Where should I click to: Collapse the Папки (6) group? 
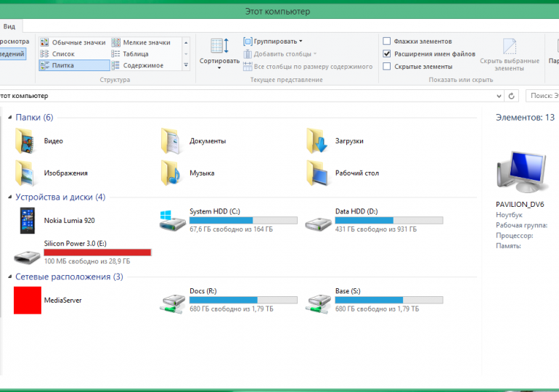[9, 118]
